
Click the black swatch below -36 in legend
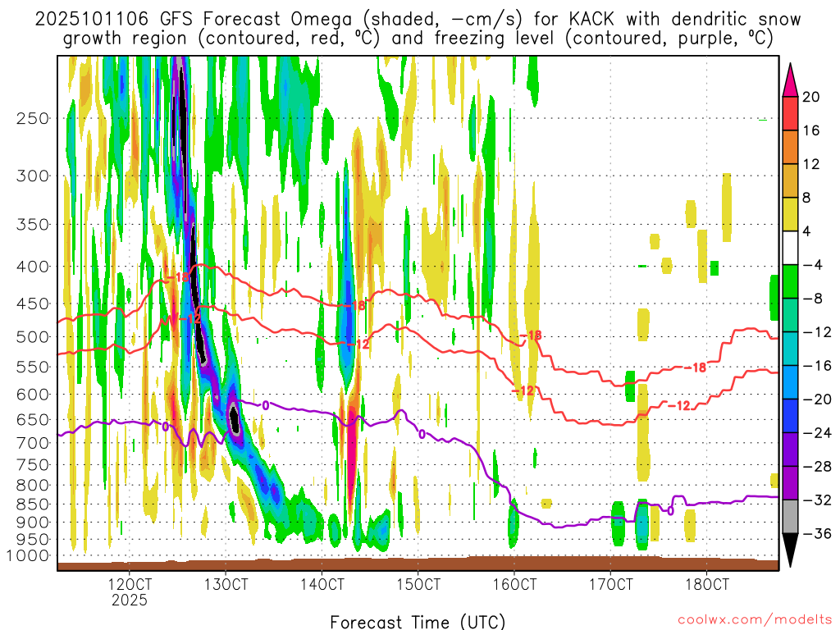tap(790, 550)
